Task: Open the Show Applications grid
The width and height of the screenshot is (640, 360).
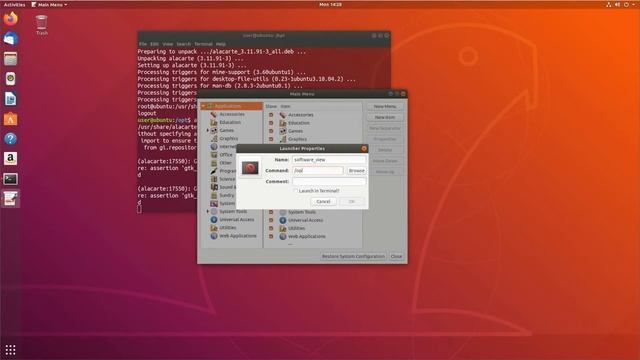Action: 11,350
